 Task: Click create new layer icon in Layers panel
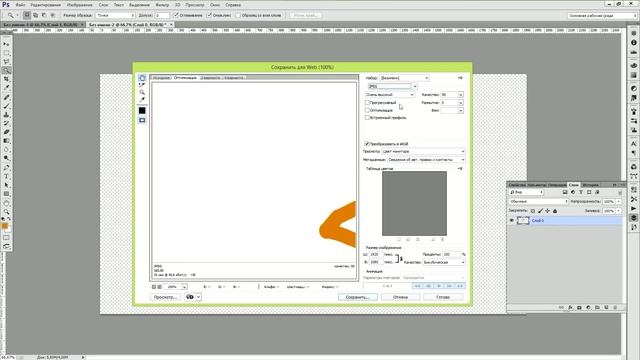(x=606, y=307)
